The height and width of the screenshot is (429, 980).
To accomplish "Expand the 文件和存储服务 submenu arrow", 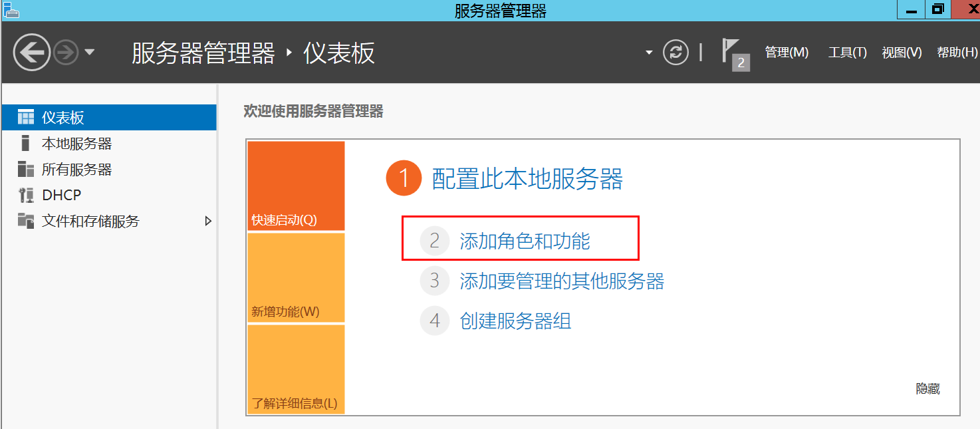I will (x=208, y=221).
